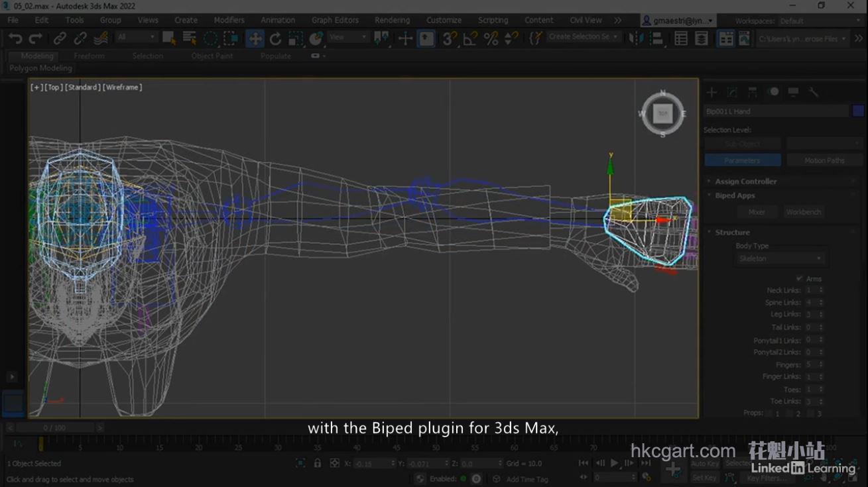Collapse the Structure rollout
Image resolution: width=868 pixels, height=487 pixels.
pos(732,233)
